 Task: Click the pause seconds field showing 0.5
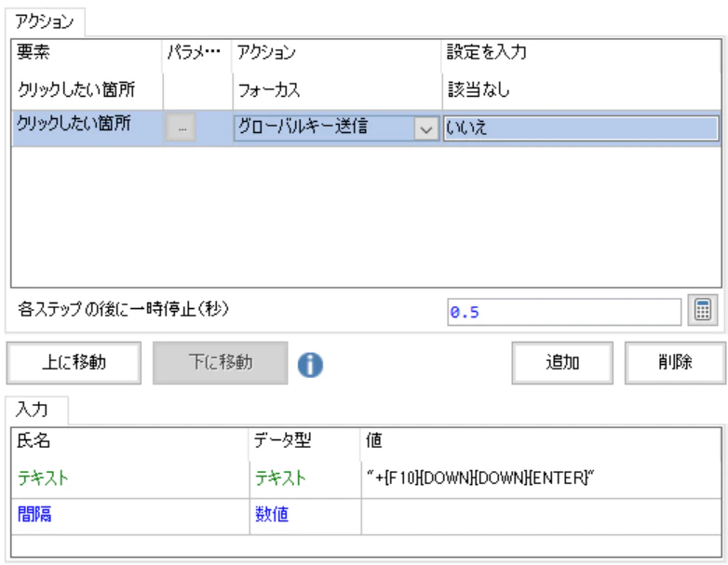point(564,312)
